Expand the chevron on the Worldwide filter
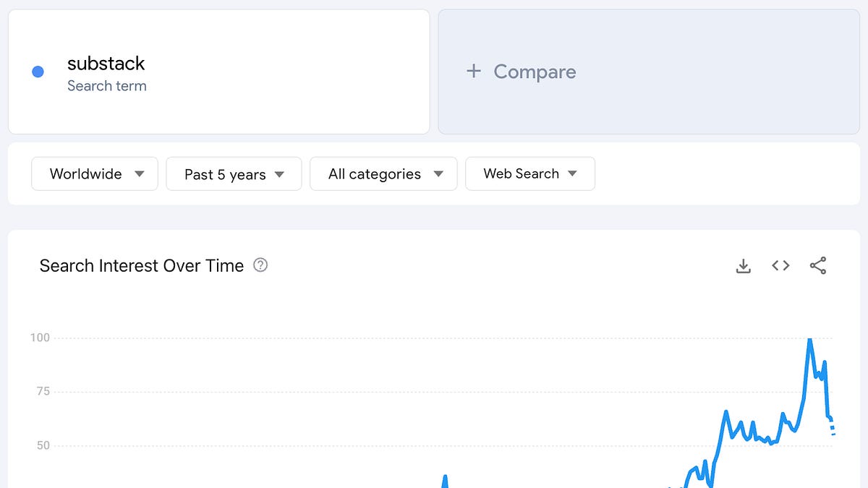Screen dimensions: 868x488 click(x=140, y=174)
